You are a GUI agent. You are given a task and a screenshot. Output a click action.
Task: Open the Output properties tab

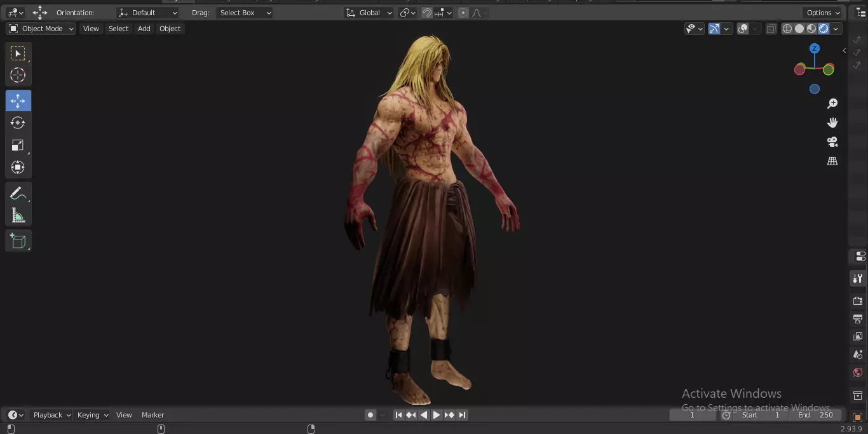coord(858,319)
